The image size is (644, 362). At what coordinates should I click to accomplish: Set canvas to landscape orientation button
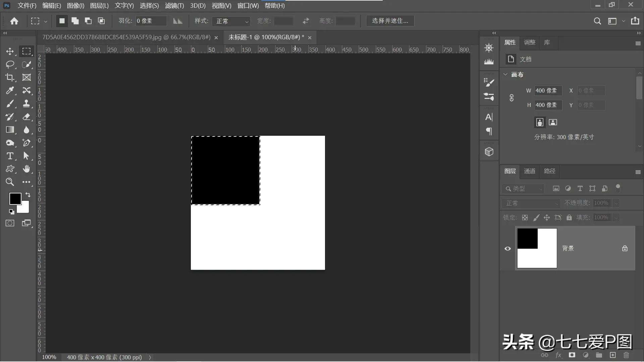553,122
